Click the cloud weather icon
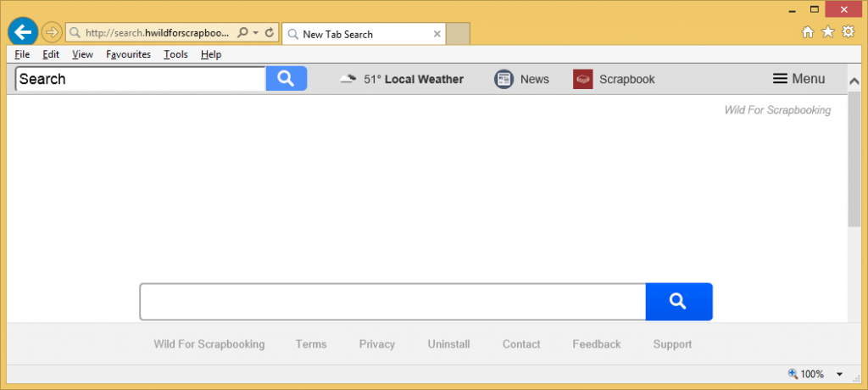 click(x=348, y=79)
